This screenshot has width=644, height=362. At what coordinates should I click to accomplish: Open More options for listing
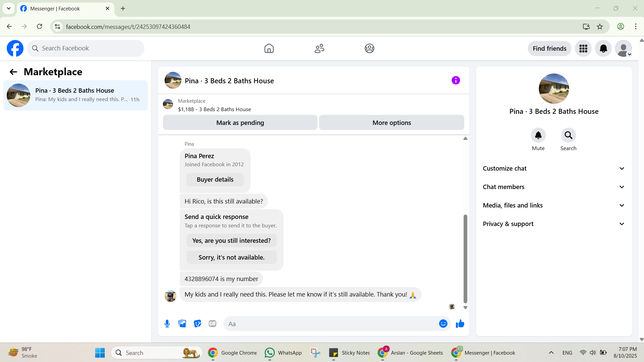pyautogui.click(x=391, y=123)
